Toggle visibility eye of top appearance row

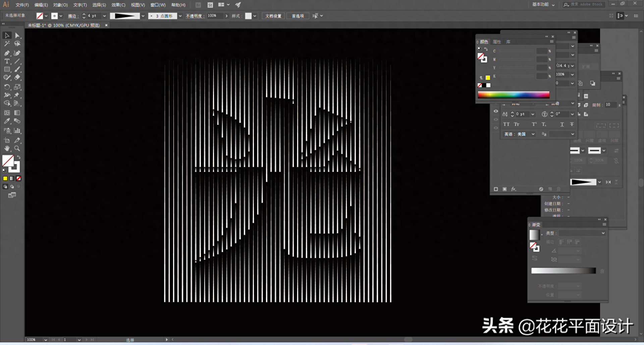[496, 111]
